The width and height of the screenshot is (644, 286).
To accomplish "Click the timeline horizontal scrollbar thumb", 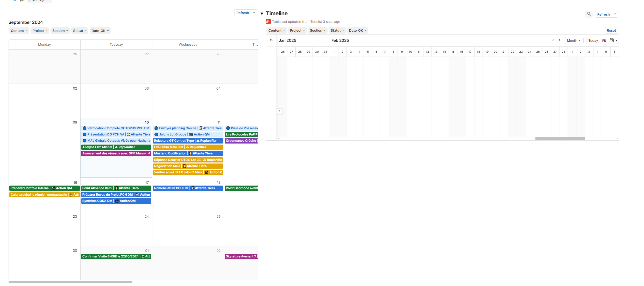I will (x=560, y=139).
